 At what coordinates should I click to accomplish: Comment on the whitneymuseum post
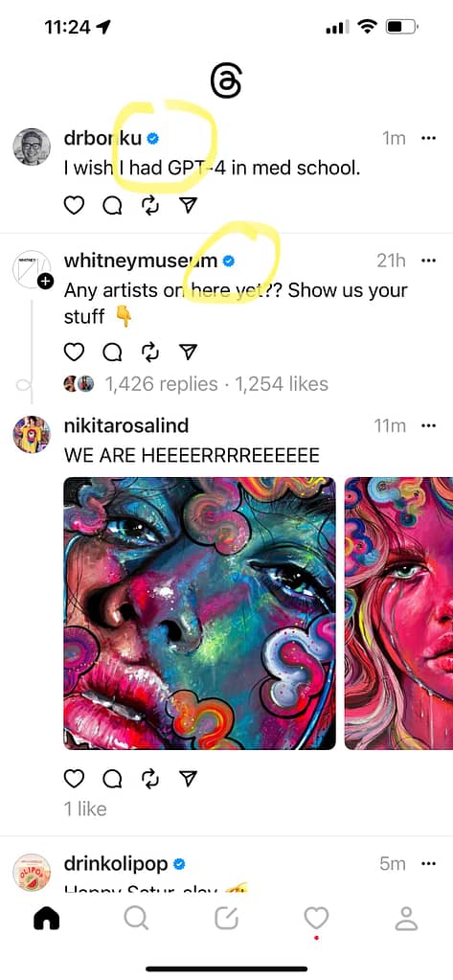tap(112, 353)
